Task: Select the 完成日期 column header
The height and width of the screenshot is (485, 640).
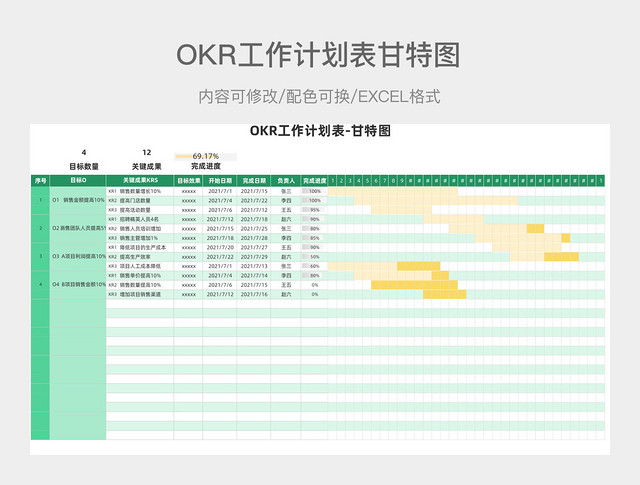Action: 254,180
